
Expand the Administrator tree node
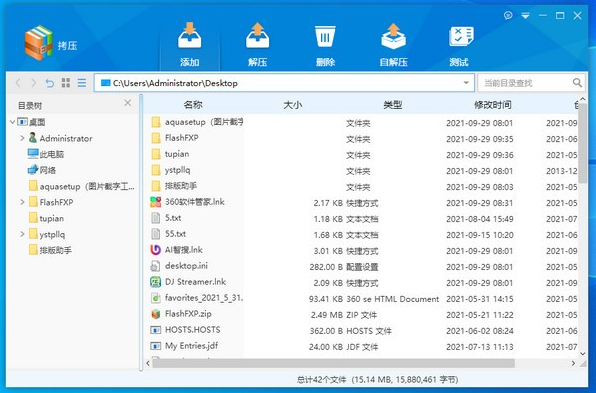(x=22, y=138)
